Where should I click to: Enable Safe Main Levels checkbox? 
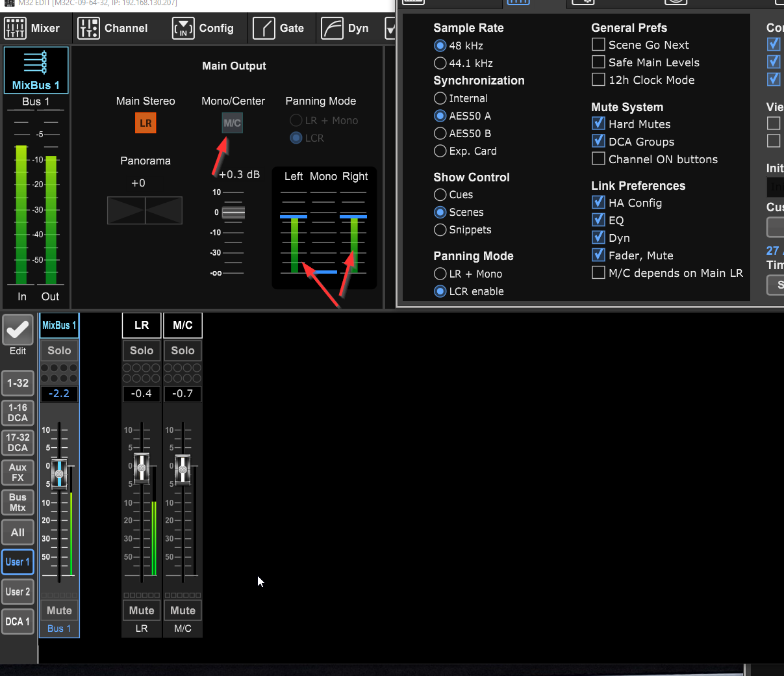(x=598, y=62)
